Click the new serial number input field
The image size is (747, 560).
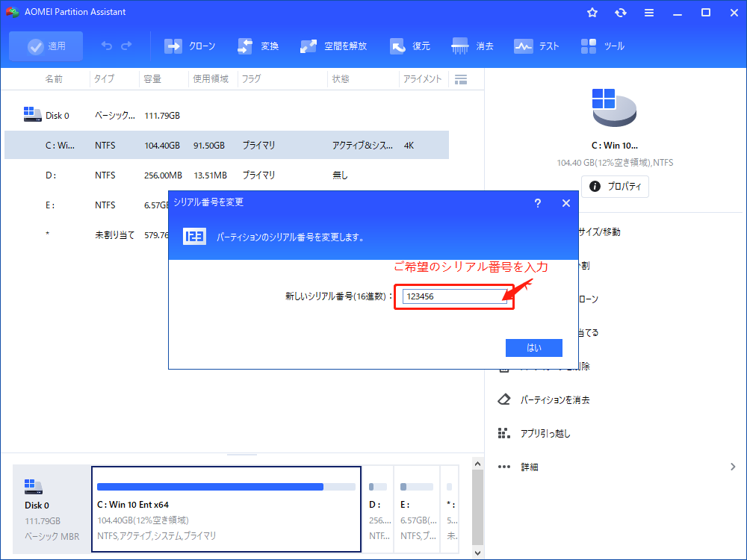click(454, 296)
